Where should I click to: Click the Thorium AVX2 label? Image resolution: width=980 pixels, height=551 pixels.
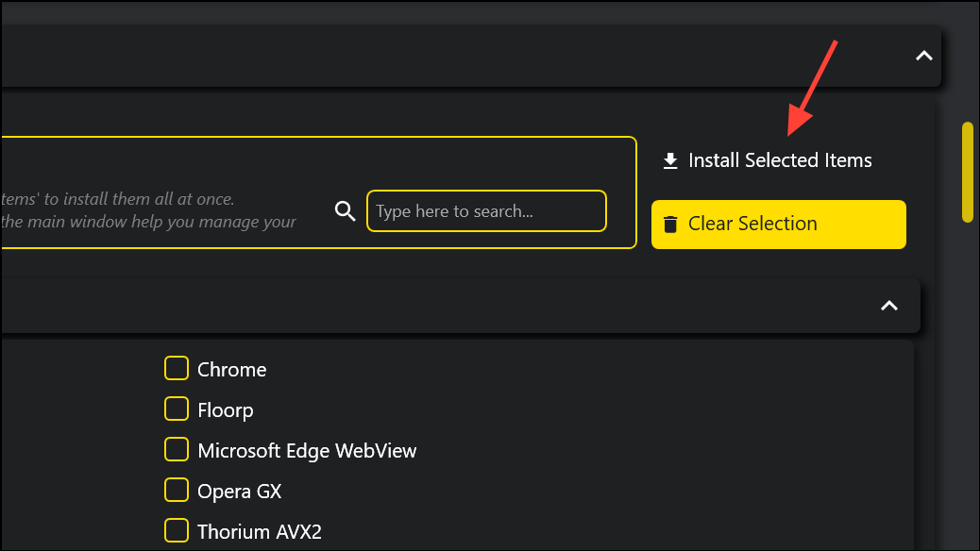click(x=260, y=531)
